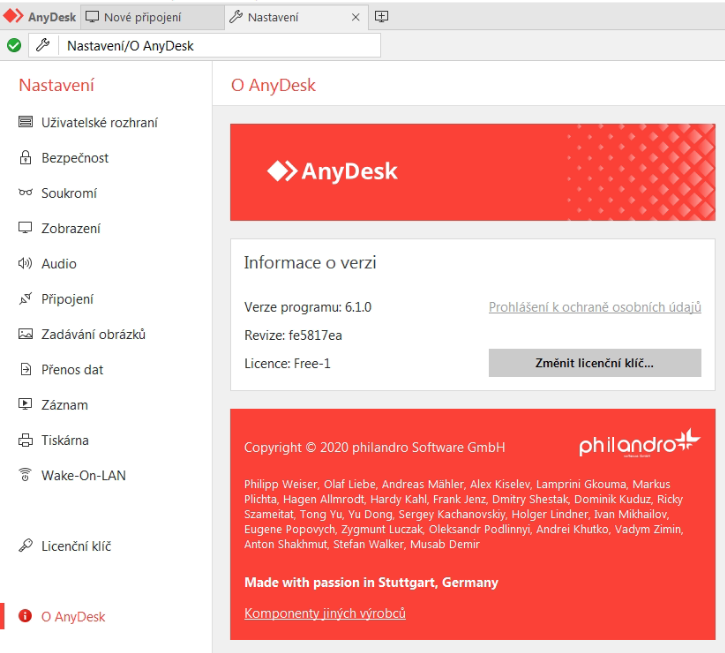Open Bezpečnost settings

[75, 158]
